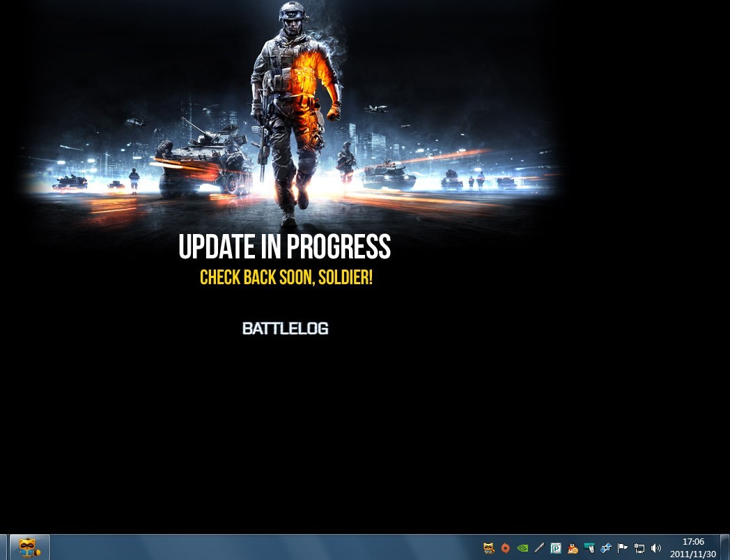730x560 pixels.
Task: Open the volume speaker control
Action: point(656,548)
